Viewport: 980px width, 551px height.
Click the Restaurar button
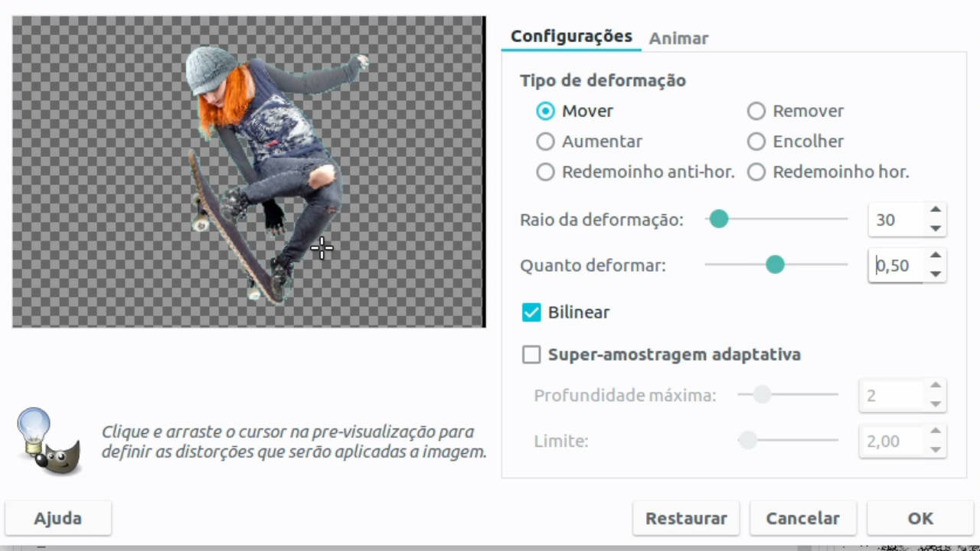[x=686, y=518]
